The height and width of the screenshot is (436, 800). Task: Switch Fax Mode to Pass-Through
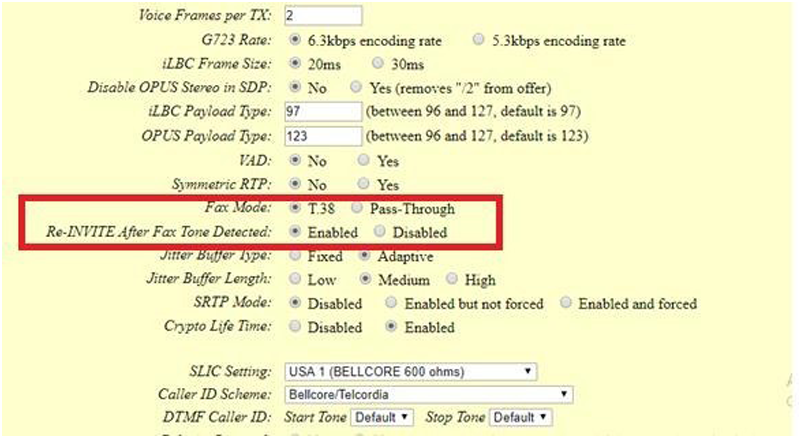tap(357, 209)
